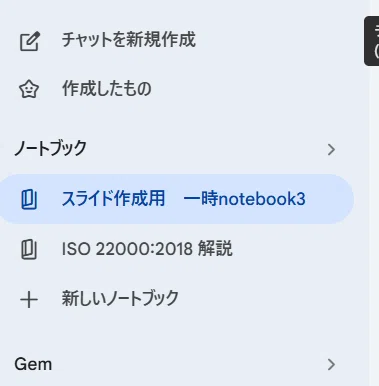Open the Gem section header label
379x386 pixels.
(x=33, y=364)
